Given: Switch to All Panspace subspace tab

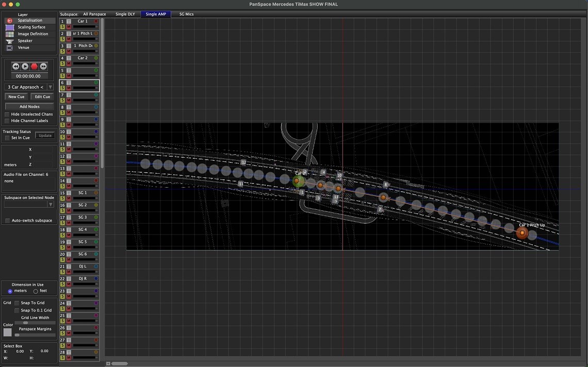Looking at the screenshot, I should pos(94,14).
